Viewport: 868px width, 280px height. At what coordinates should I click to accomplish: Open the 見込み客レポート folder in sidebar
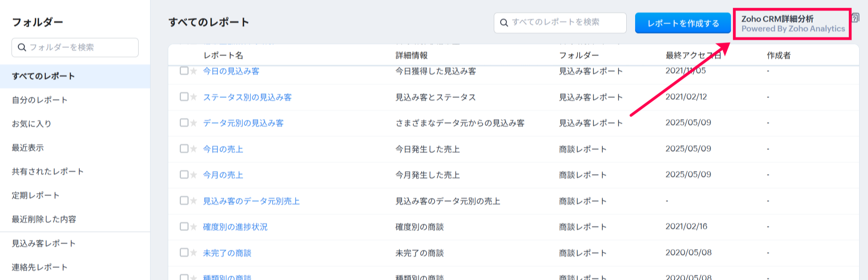[43, 243]
